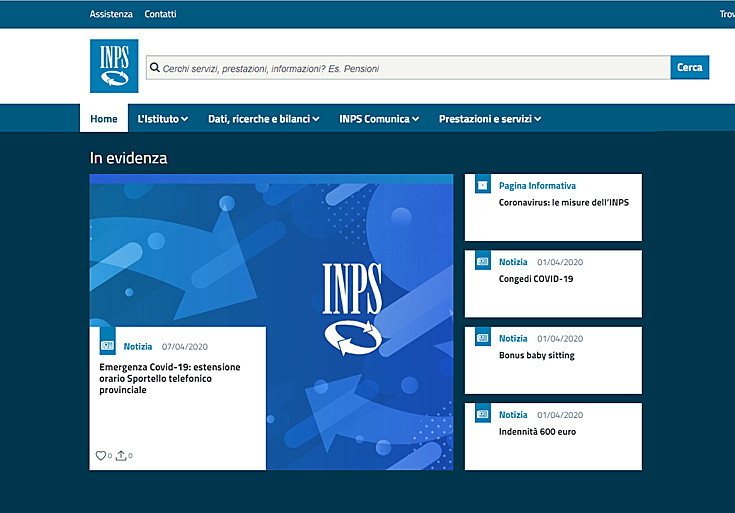Click the INPS logo in header
The width and height of the screenshot is (735, 513).
point(114,66)
